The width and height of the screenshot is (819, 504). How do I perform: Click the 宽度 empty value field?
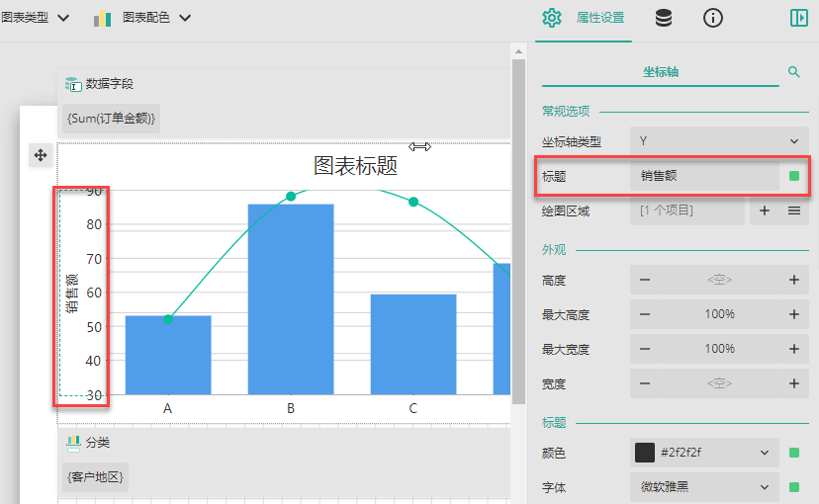point(719,383)
